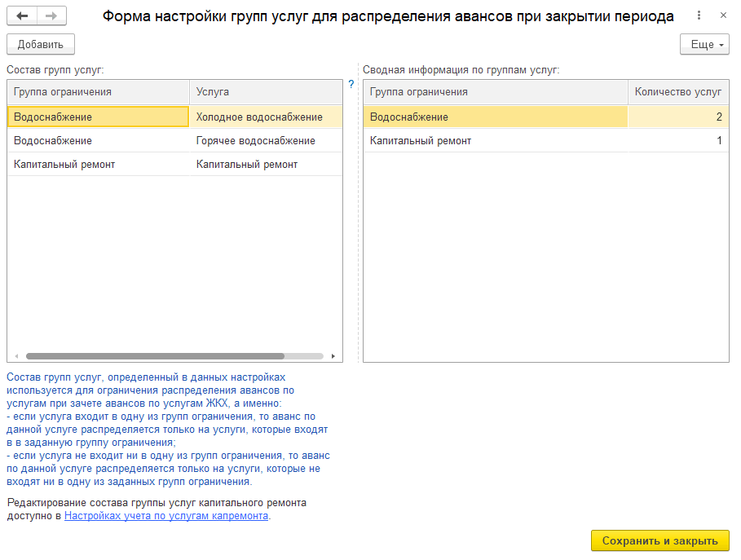Screen dimensions: 741x560
Task: Click the horizontal scrollbar thumb
Action: pos(155,356)
